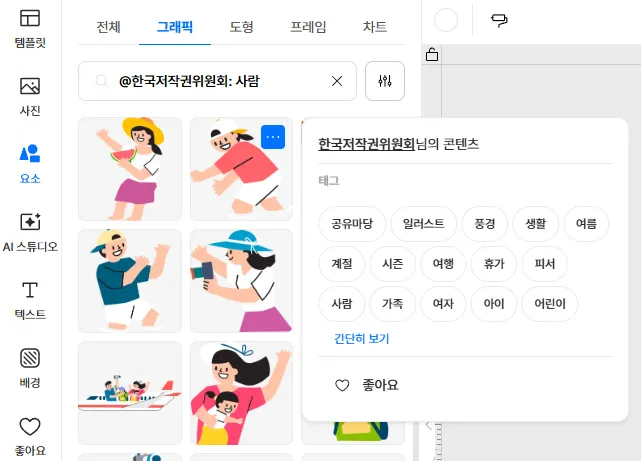Switch to the 그래픽 tab
The height and width of the screenshot is (461, 641).
[175, 27]
